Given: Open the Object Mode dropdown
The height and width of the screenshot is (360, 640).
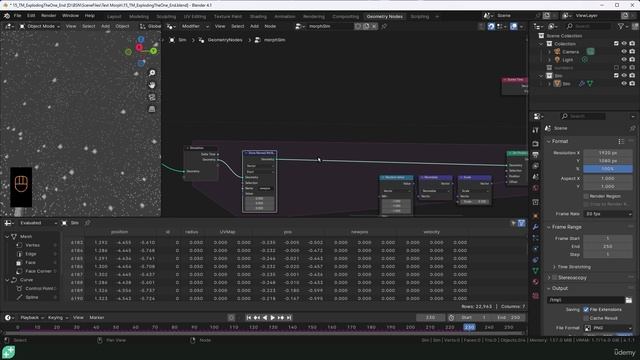Looking at the screenshot, I should pos(40,26).
